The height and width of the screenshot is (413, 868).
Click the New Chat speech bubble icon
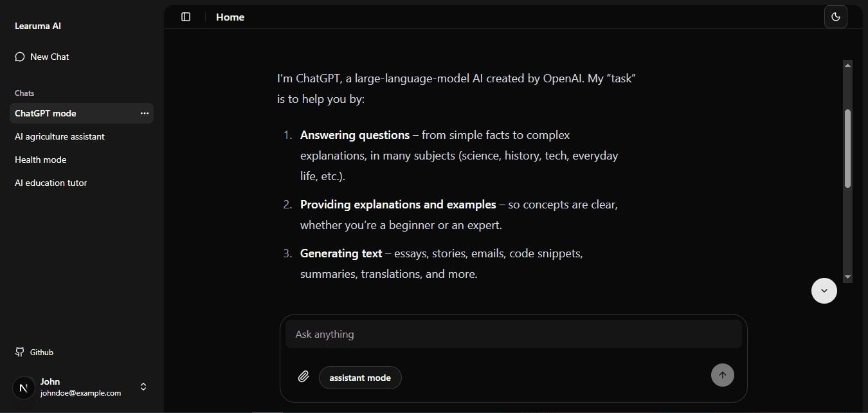click(x=20, y=57)
